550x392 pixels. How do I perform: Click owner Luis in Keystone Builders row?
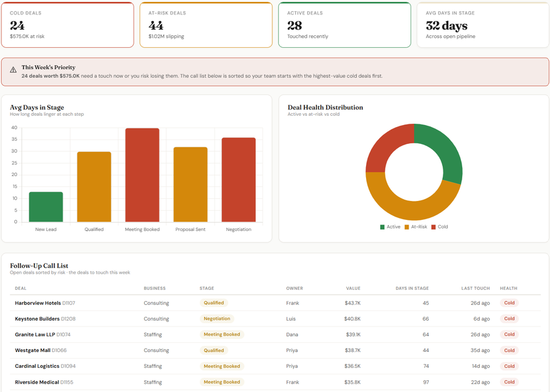point(291,319)
